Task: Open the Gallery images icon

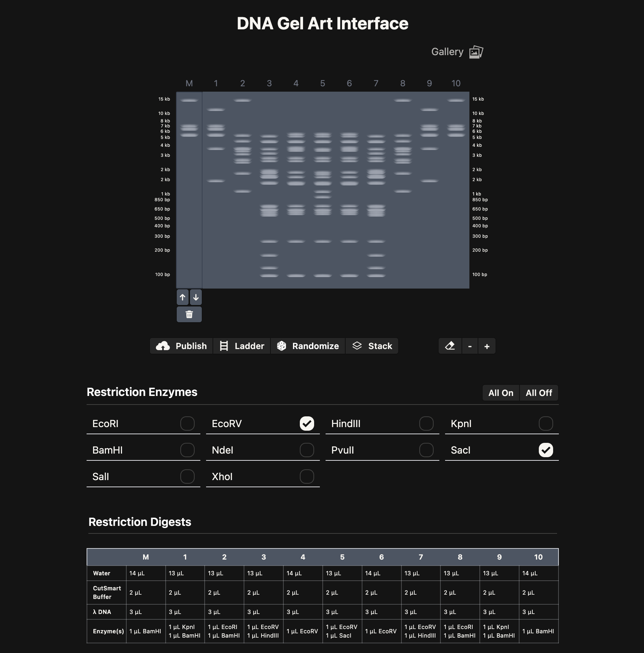Action: click(476, 52)
